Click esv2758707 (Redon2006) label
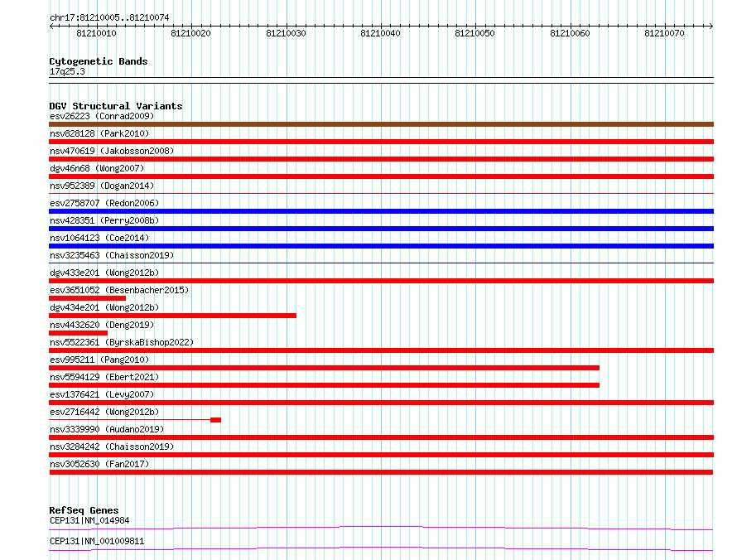The image size is (737, 560). [x=104, y=203]
